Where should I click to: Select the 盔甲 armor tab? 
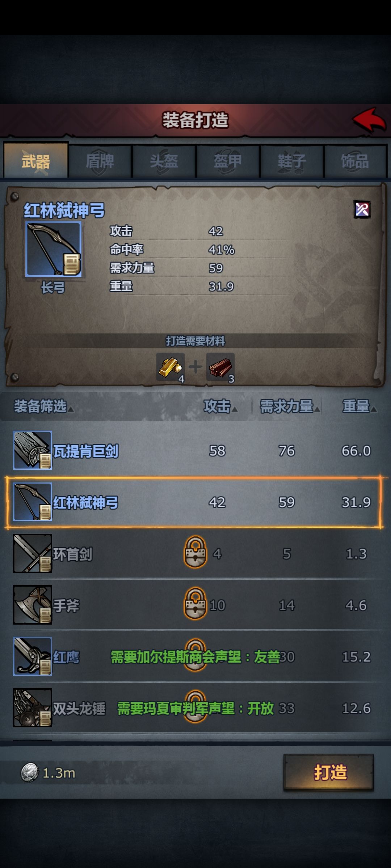pos(228,161)
